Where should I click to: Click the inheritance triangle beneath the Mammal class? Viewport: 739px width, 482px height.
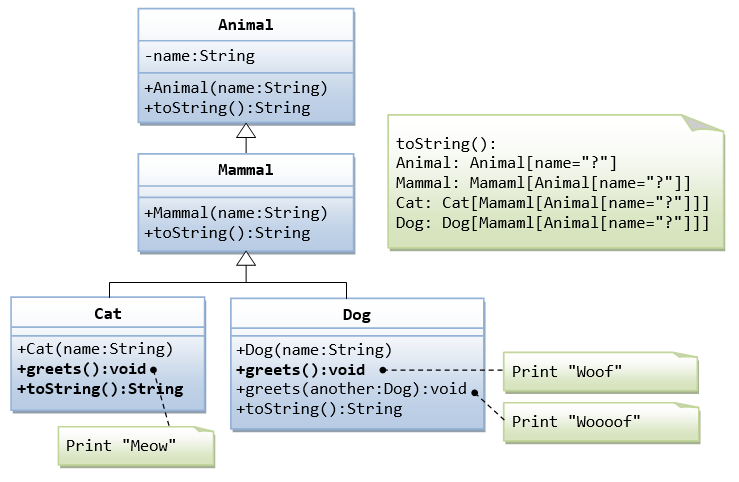point(246,258)
